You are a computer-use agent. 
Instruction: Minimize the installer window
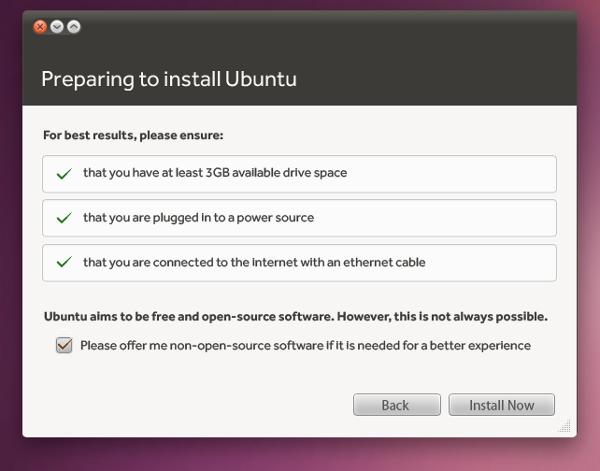pyautogui.click(x=57, y=27)
